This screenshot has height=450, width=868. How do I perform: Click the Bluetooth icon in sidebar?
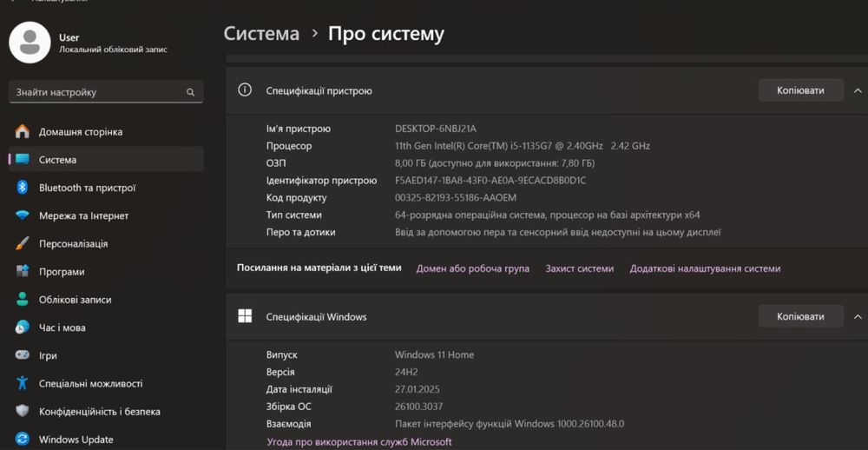tap(23, 188)
